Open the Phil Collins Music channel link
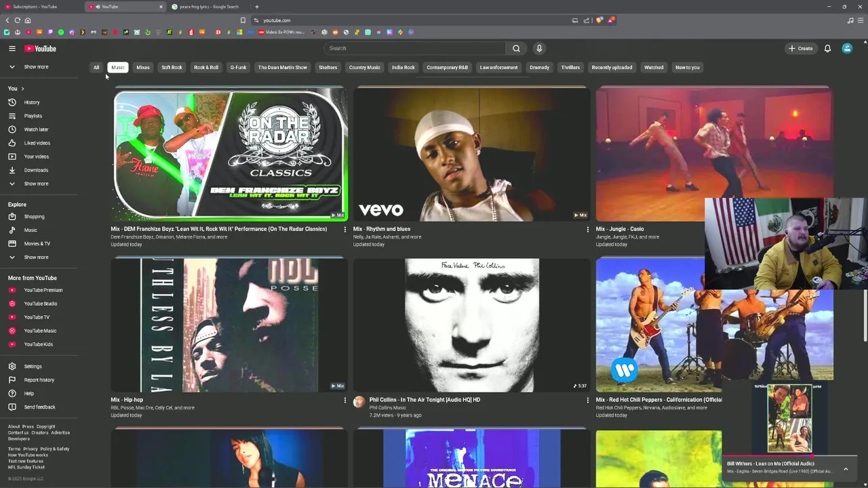The width and height of the screenshot is (868, 488). [x=388, y=407]
